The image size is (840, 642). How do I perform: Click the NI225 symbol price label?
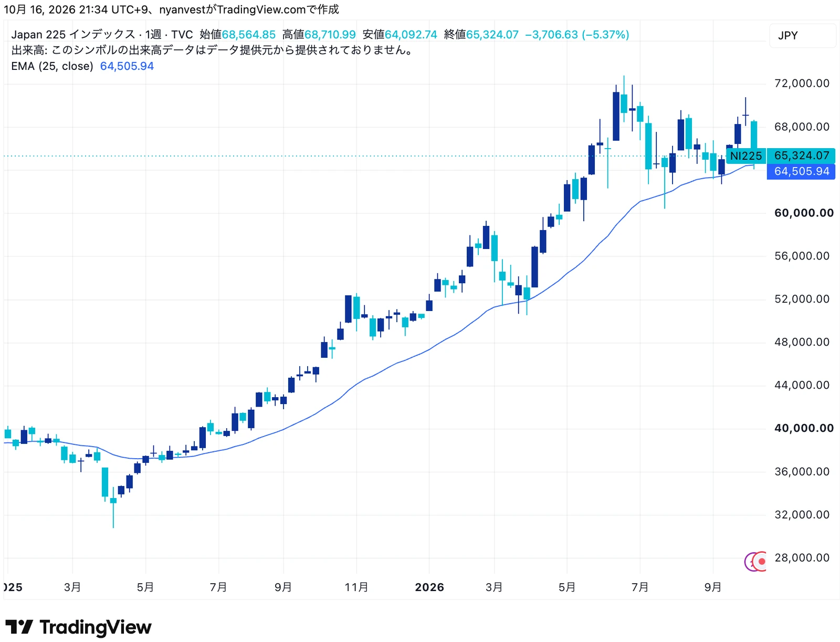(x=745, y=156)
